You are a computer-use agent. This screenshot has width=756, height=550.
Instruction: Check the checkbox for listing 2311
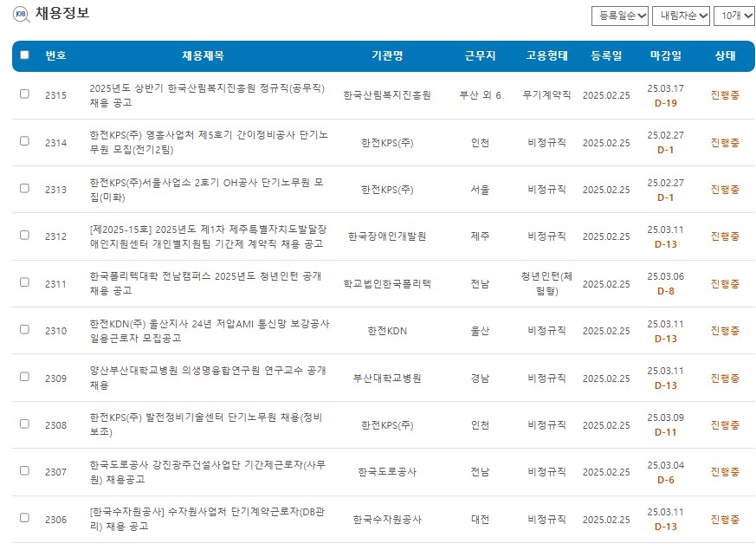click(x=23, y=283)
